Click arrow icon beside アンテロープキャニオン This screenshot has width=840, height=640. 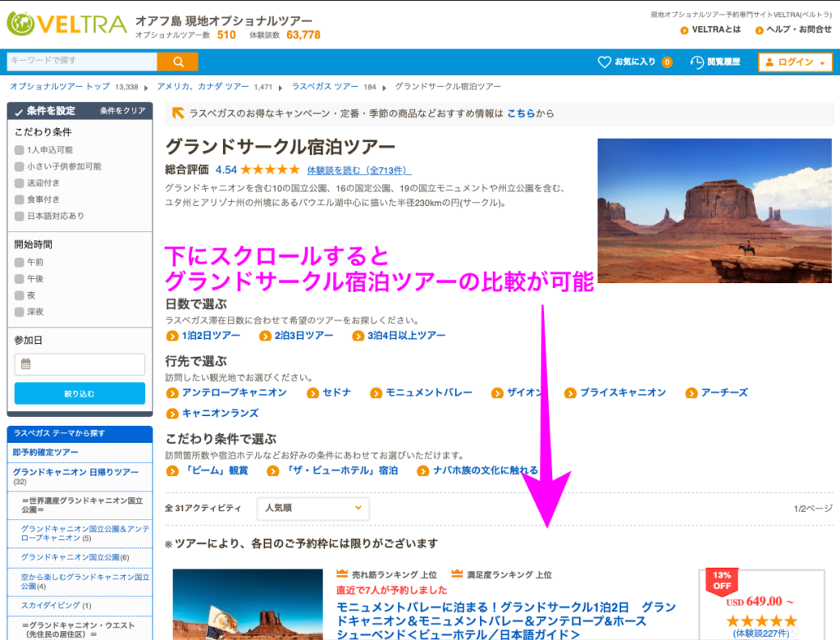[171, 393]
